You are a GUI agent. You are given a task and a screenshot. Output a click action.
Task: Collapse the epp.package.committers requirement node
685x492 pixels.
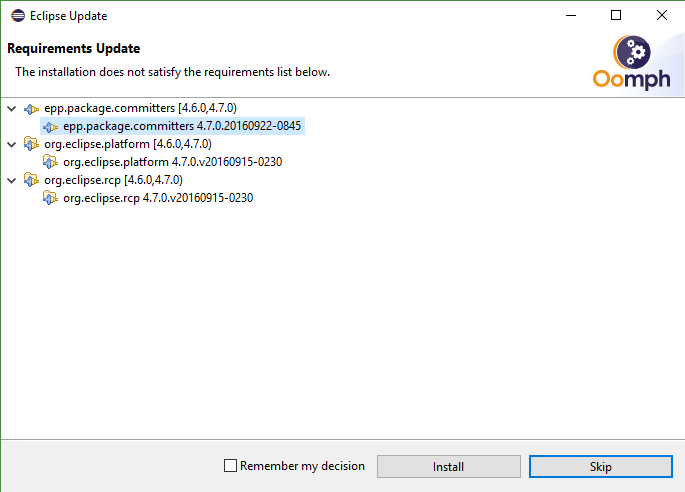(x=12, y=108)
